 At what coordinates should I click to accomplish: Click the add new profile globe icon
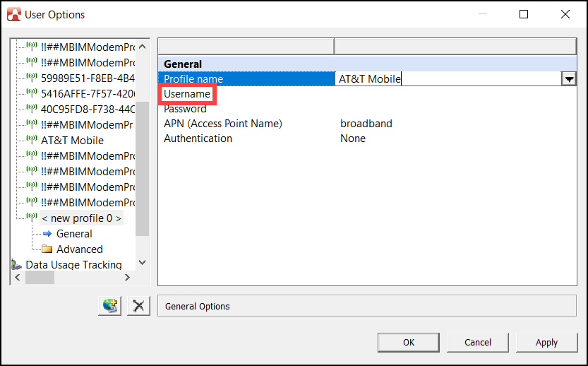coord(110,306)
